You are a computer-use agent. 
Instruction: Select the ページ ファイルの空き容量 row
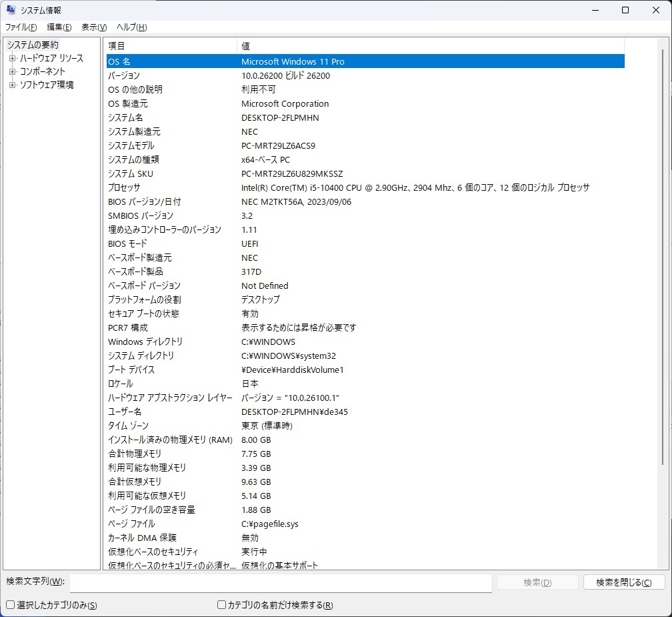coord(365,510)
